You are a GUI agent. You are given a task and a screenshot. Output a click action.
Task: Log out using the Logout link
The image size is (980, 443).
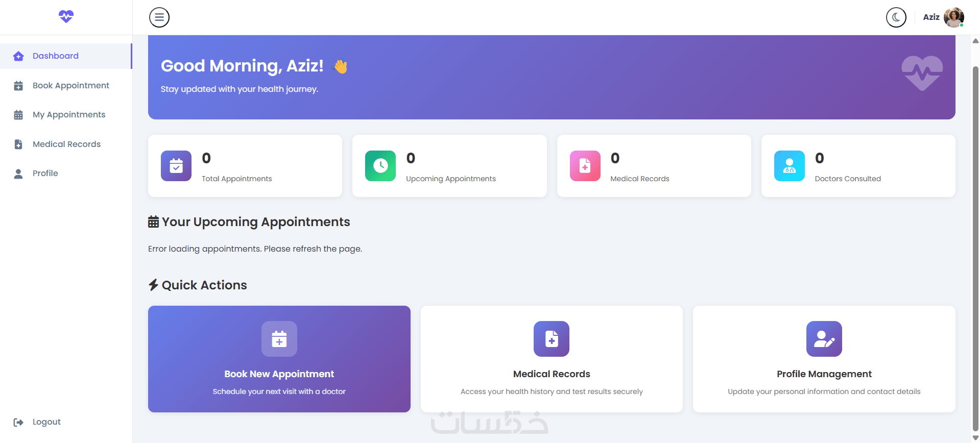(46, 422)
